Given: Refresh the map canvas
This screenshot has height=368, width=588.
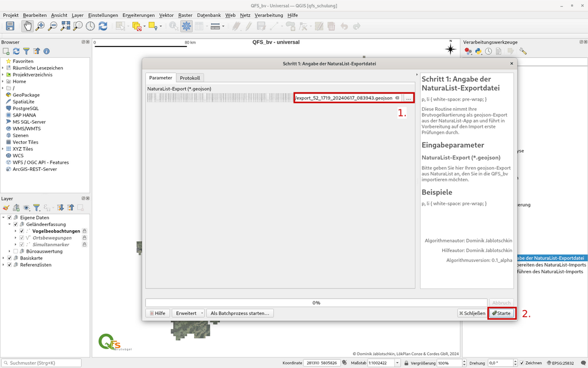Looking at the screenshot, I should [103, 26].
